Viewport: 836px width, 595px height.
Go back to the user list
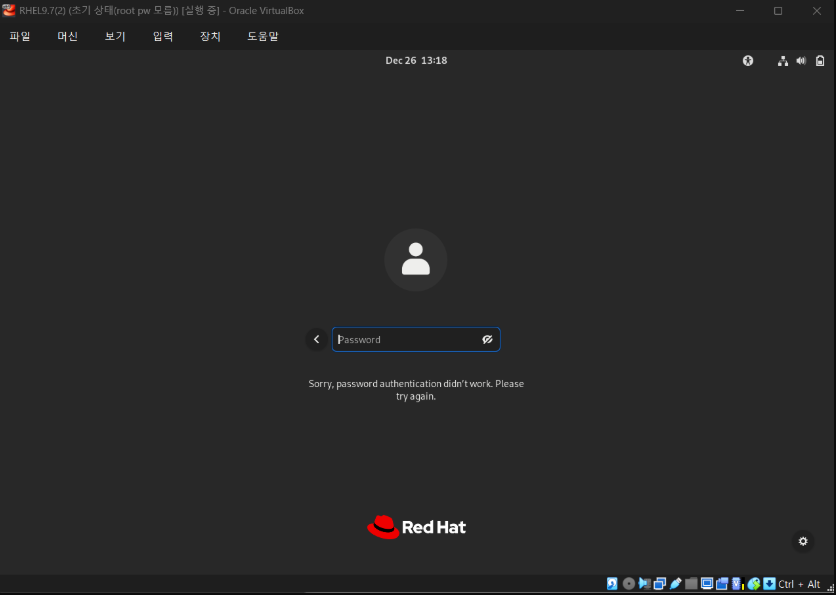[317, 339]
